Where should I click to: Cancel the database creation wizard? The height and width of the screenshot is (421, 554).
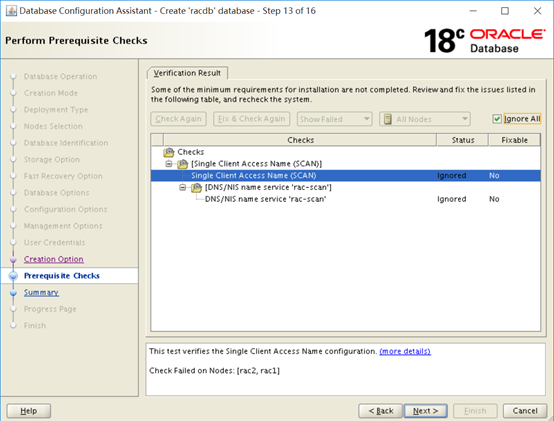click(x=525, y=411)
